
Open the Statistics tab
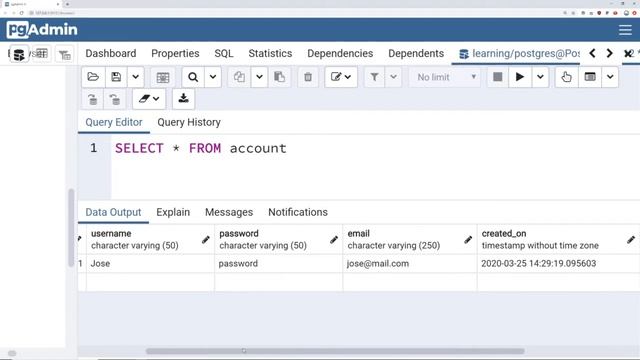click(x=270, y=53)
